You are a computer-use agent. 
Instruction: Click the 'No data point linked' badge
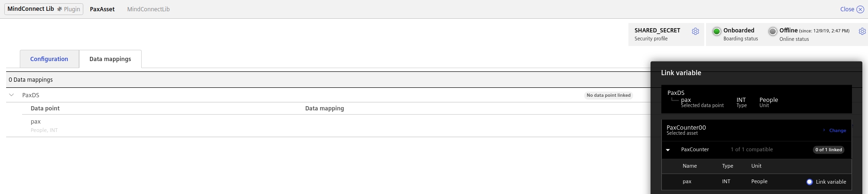608,95
